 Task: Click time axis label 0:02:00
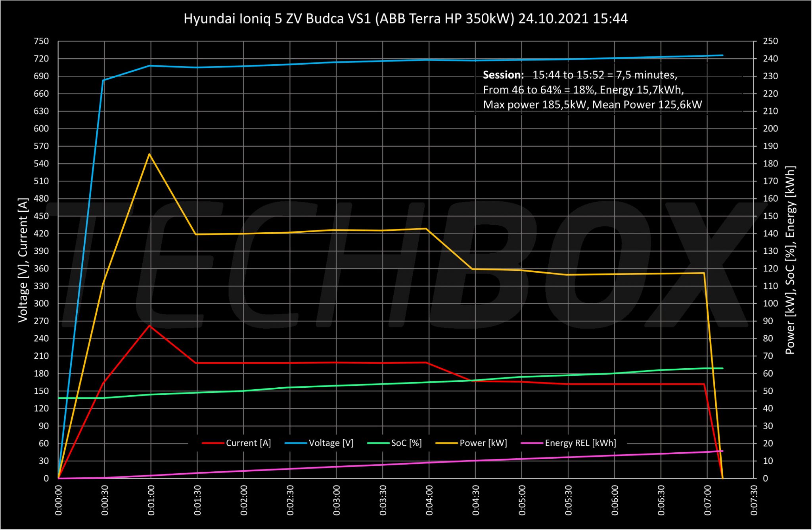point(244,500)
